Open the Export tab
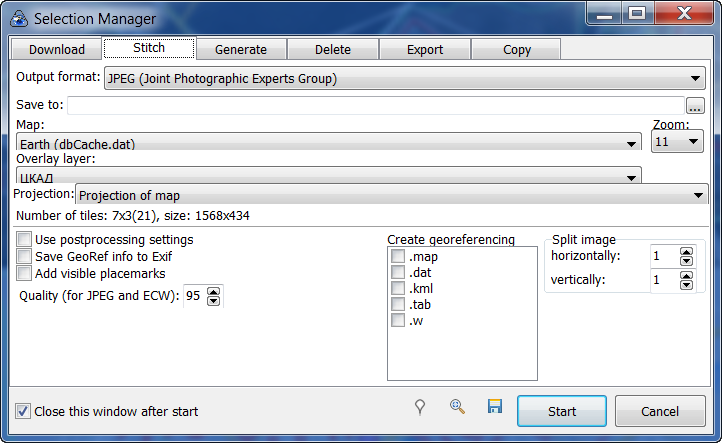 (424, 49)
